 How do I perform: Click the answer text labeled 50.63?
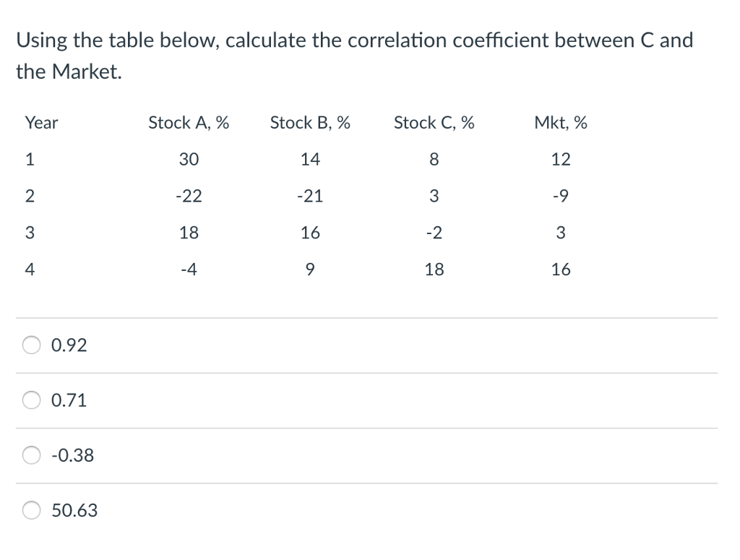click(73, 510)
